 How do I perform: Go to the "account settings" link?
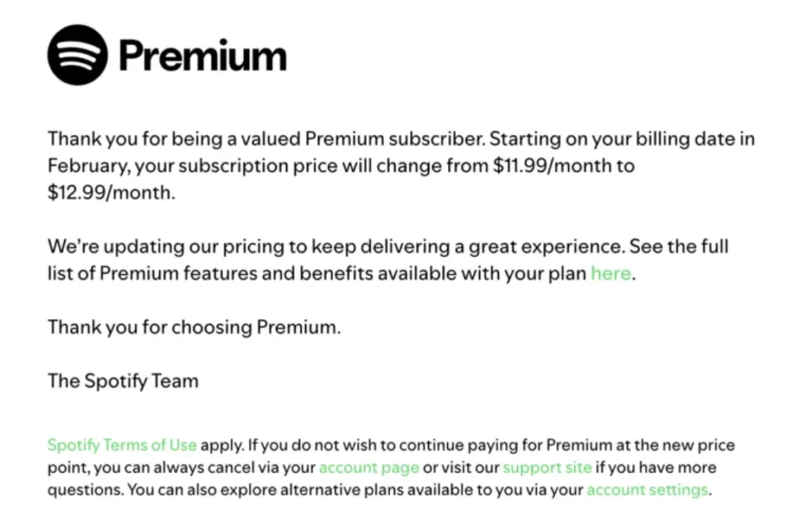tap(646, 490)
